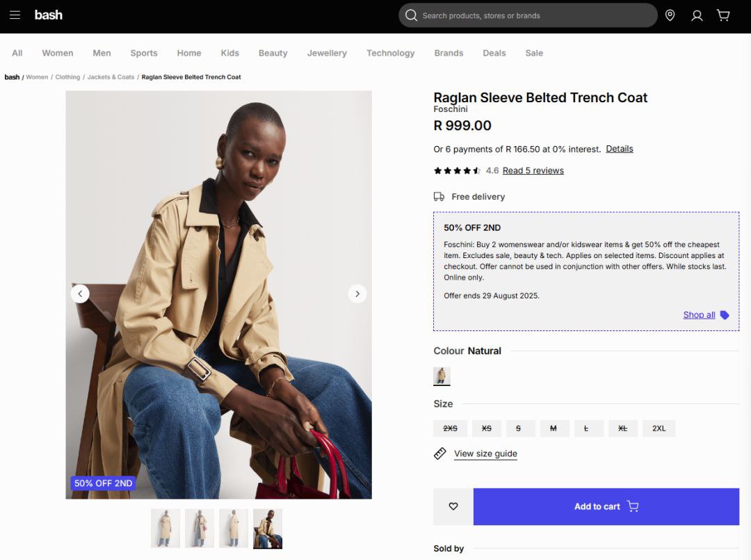Select size 2XL
The width and height of the screenshot is (751, 560).
[x=659, y=429]
